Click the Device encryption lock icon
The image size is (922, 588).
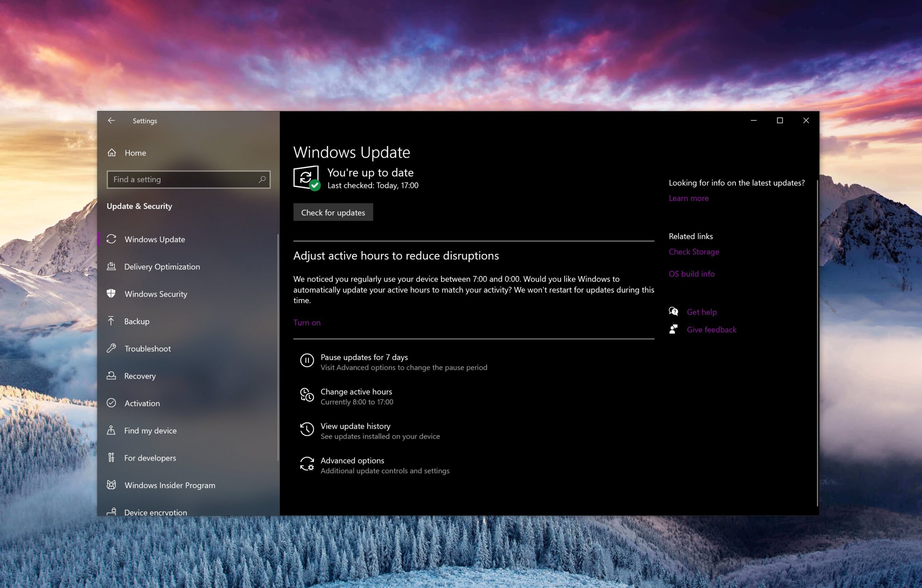pyautogui.click(x=111, y=511)
